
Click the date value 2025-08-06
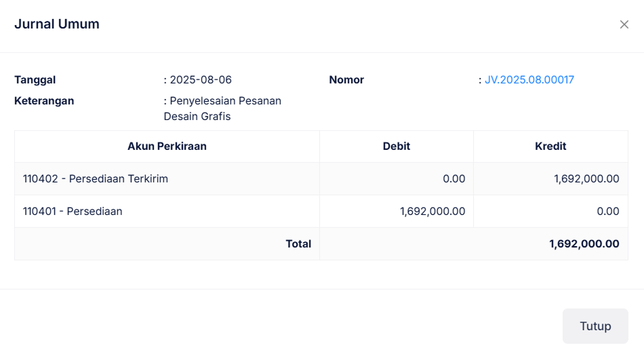(x=201, y=80)
